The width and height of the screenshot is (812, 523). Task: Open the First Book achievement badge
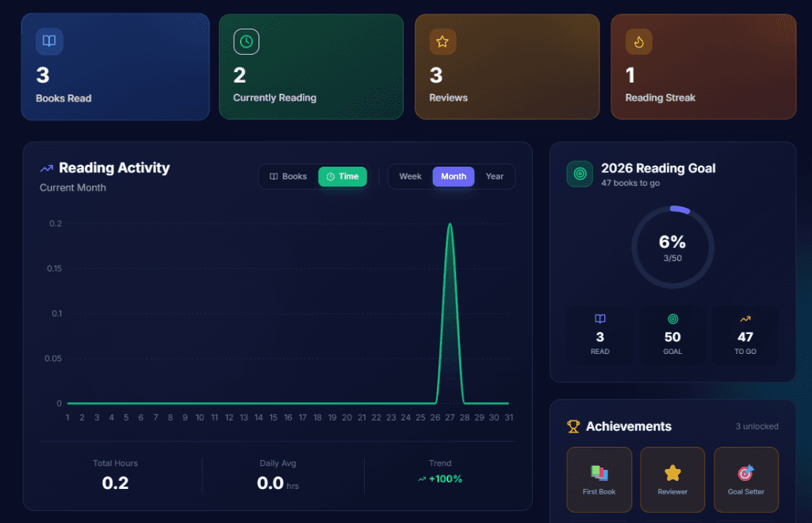599,479
